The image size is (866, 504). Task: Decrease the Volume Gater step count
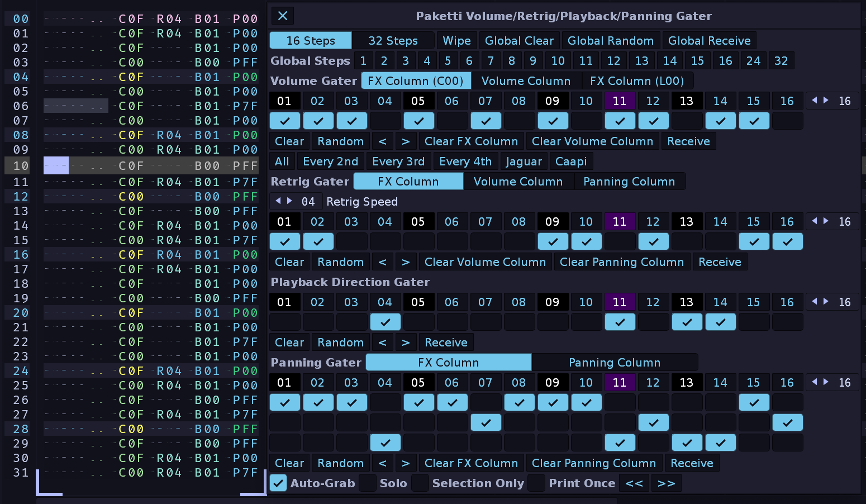click(815, 101)
